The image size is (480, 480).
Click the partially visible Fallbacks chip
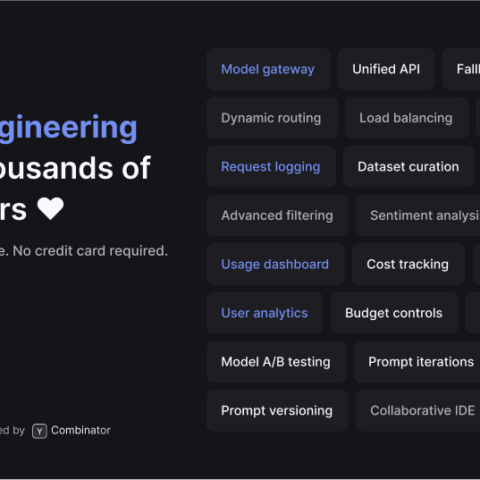point(461,69)
